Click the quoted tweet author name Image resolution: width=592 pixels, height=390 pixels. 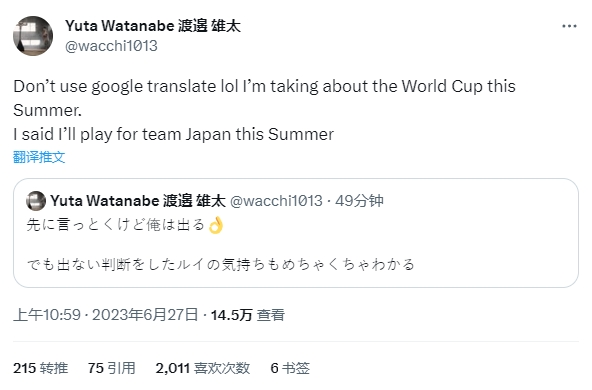pyautogui.click(x=138, y=200)
